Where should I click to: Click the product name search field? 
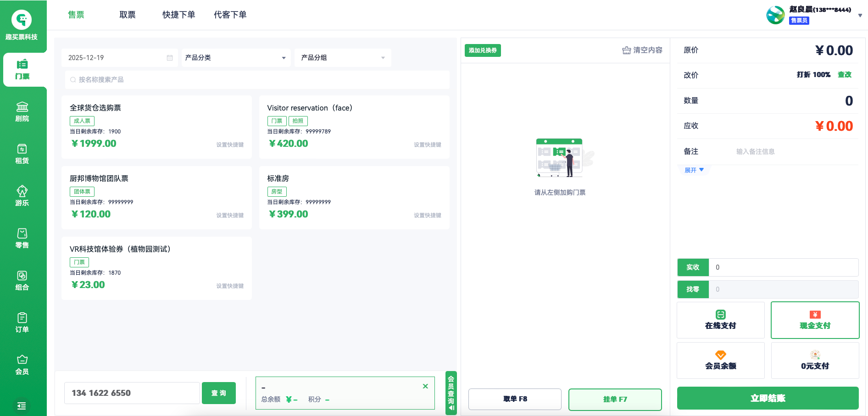(257, 80)
